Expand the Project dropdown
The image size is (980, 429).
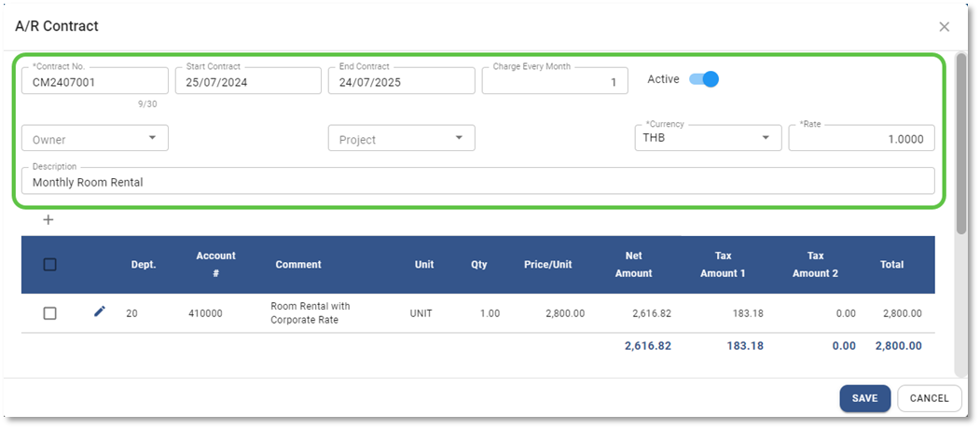401,139
